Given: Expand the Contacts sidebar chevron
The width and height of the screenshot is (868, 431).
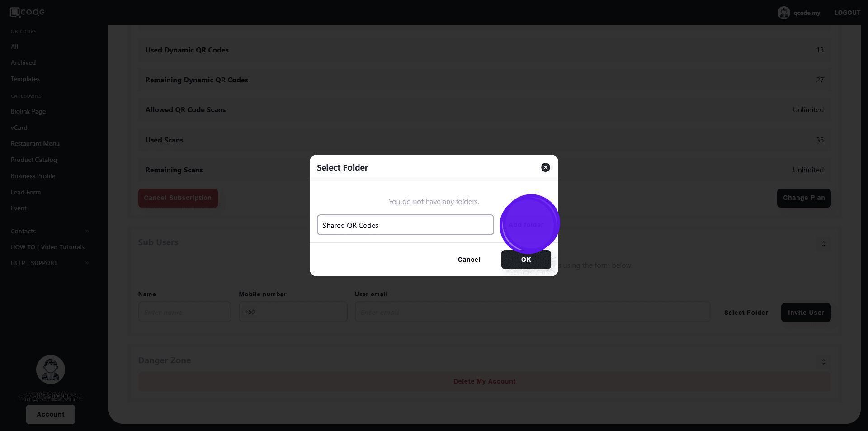Looking at the screenshot, I should [87, 231].
